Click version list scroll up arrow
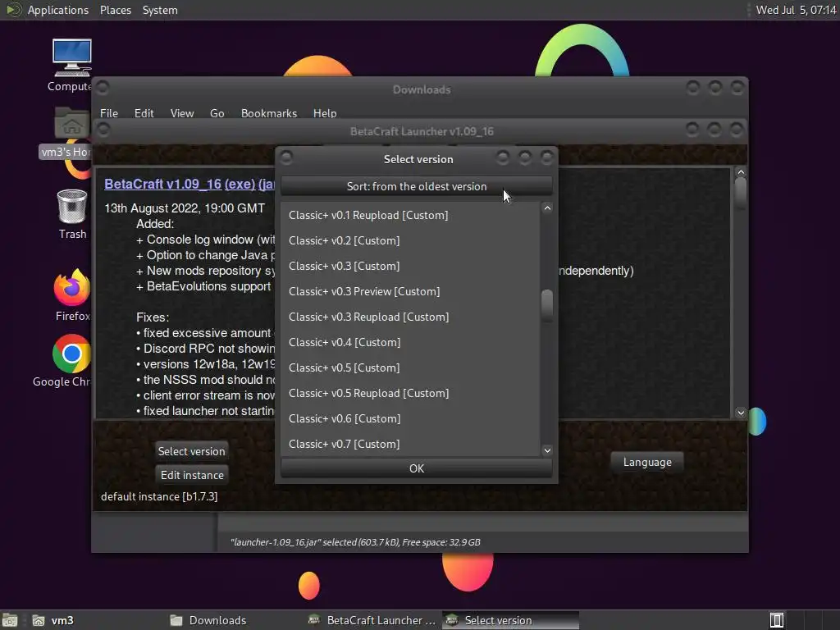This screenshot has width=840, height=630. coord(547,208)
